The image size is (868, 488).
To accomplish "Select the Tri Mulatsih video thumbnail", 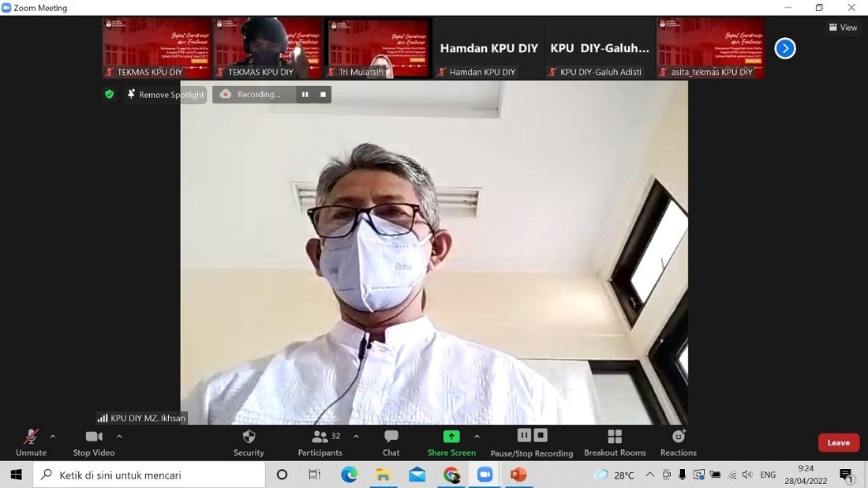I will [x=379, y=48].
